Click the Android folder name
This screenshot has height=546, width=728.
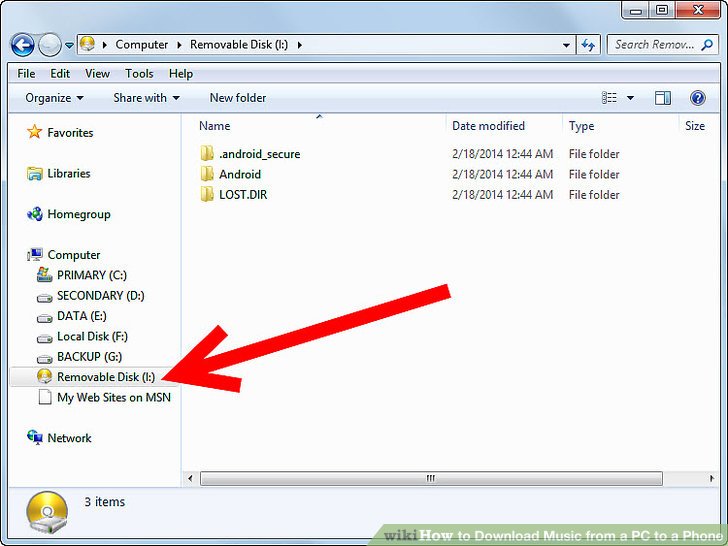point(240,175)
